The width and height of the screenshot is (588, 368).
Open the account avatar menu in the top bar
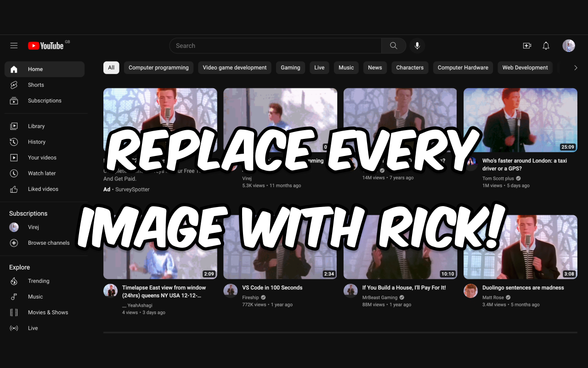(569, 46)
